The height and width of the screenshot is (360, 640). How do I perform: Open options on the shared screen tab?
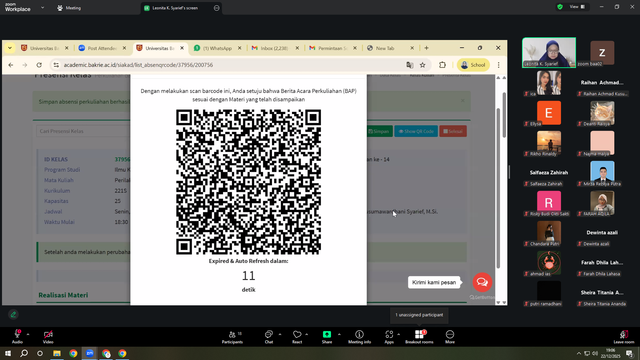point(216,8)
